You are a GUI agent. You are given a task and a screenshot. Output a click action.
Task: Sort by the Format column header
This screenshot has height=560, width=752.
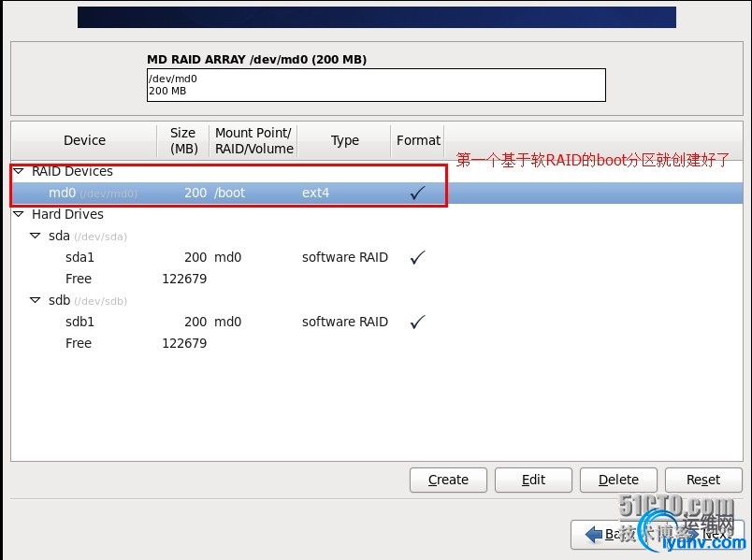[418, 140]
